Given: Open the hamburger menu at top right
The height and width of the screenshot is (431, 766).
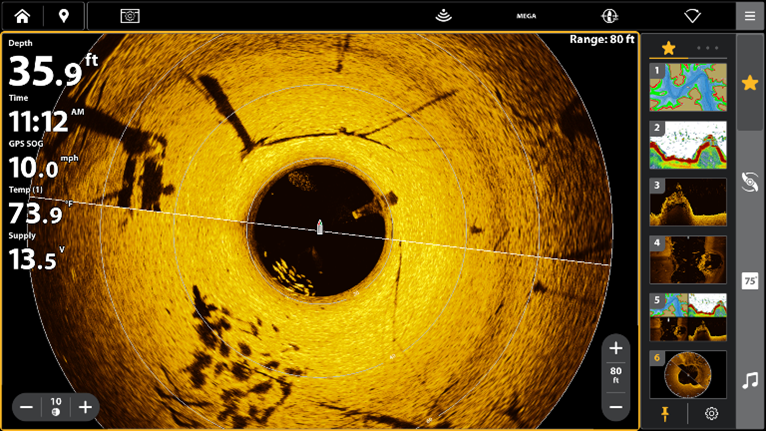Looking at the screenshot, I should coord(749,15).
